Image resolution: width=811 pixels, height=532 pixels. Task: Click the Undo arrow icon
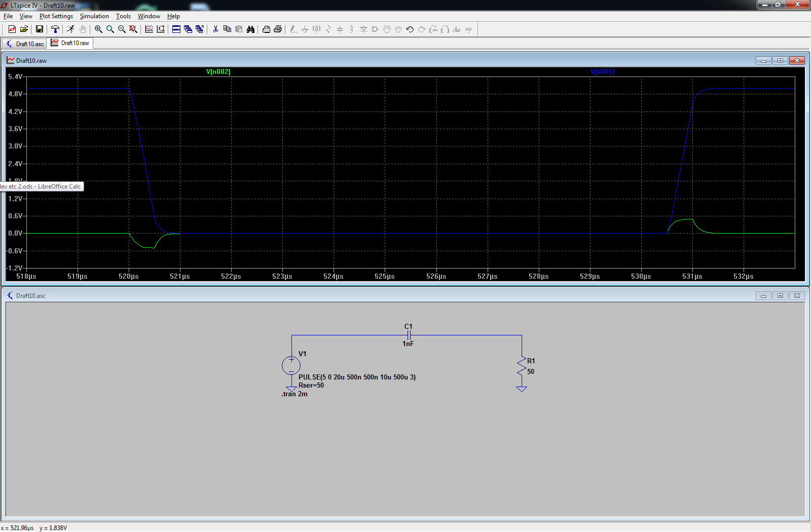(x=410, y=29)
